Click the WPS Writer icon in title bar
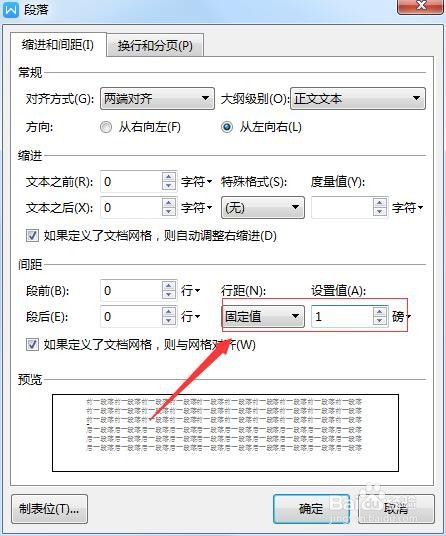Image resolution: width=446 pixels, height=536 pixels. click(11, 9)
